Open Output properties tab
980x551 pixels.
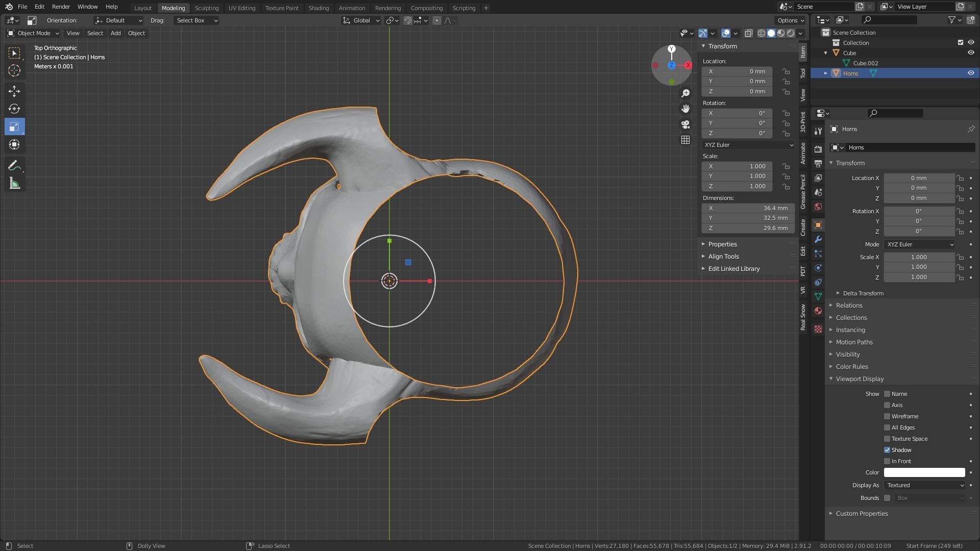click(818, 164)
